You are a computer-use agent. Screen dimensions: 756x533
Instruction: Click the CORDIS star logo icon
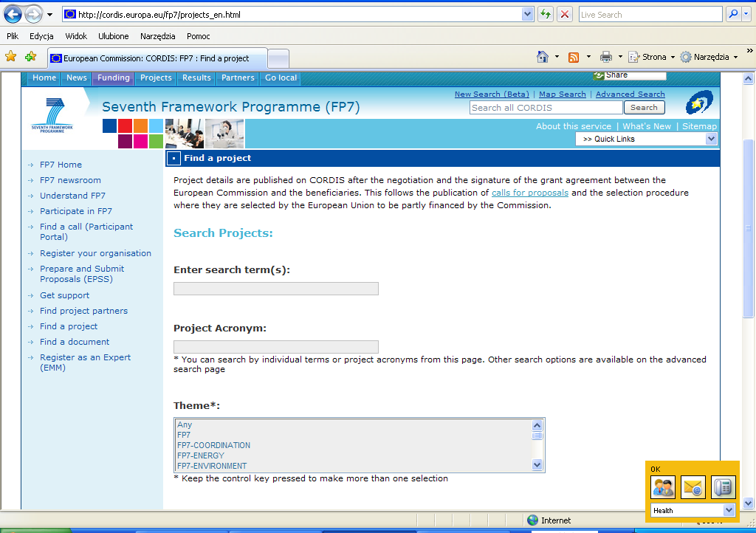[x=699, y=102]
